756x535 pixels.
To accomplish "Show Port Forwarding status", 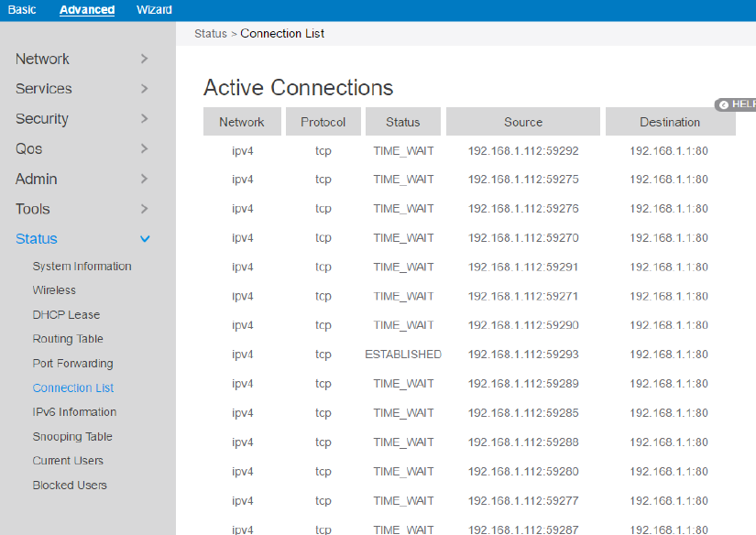I will point(72,364).
